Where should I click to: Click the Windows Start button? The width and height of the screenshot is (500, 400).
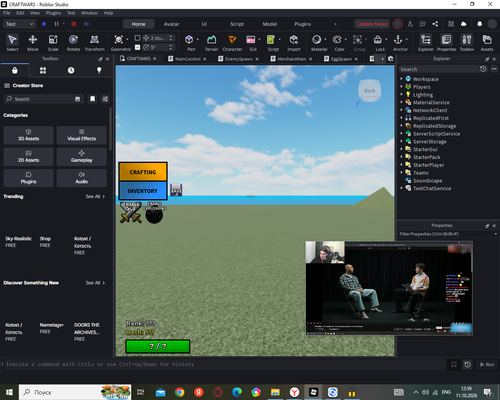(9, 392)
